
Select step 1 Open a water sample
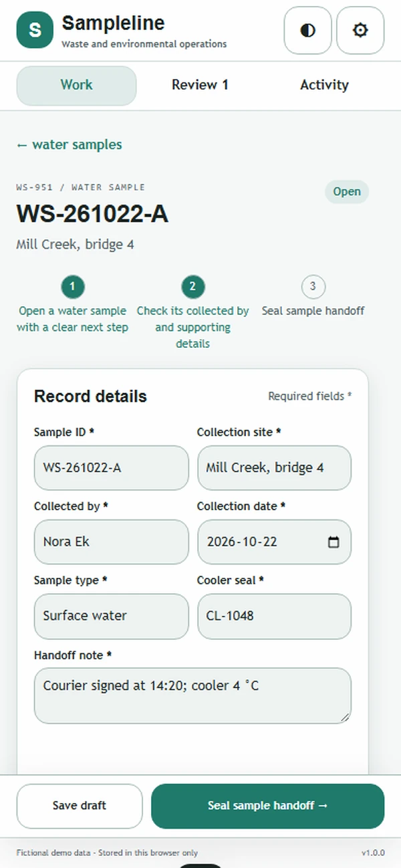[x=72, y=306]
